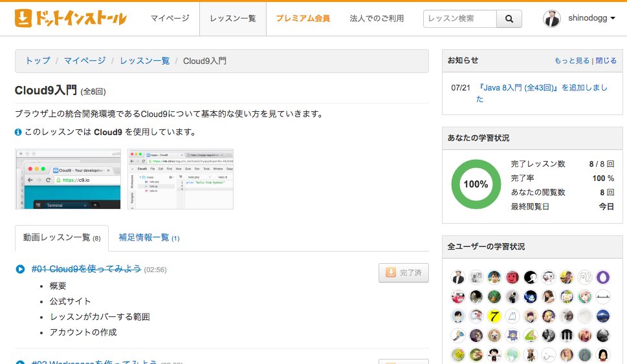Switch to 補足情報一覧 tab
The height and width of the screenshot is (364, 627).
click(149, 238)
